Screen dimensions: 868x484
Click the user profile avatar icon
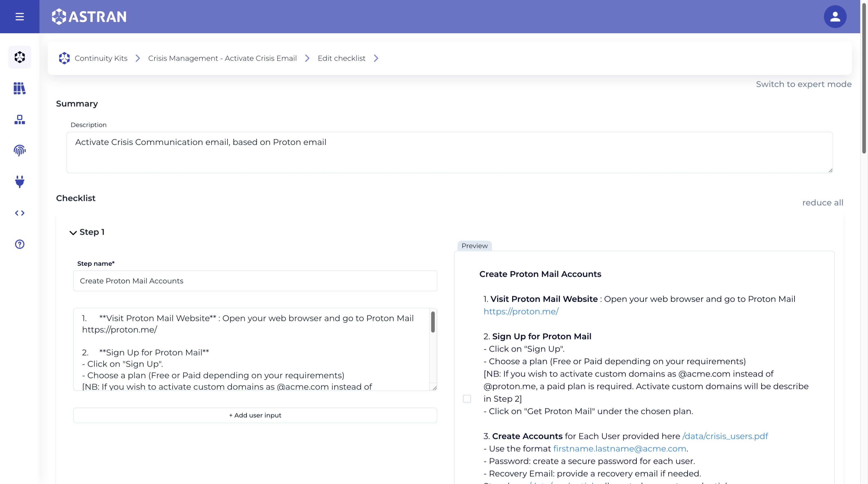click(835, 17)
